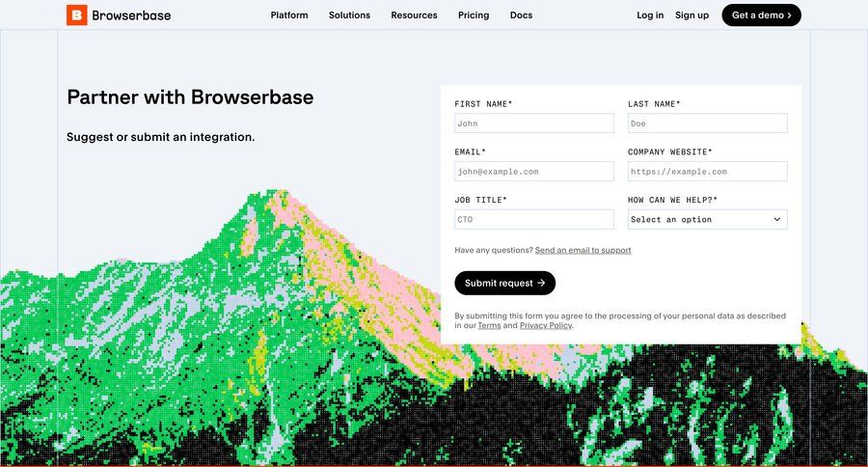This screenshot has width=868, height=467.
Task: Click the orange Browserbase logo icon
Action: coord(77,15)
